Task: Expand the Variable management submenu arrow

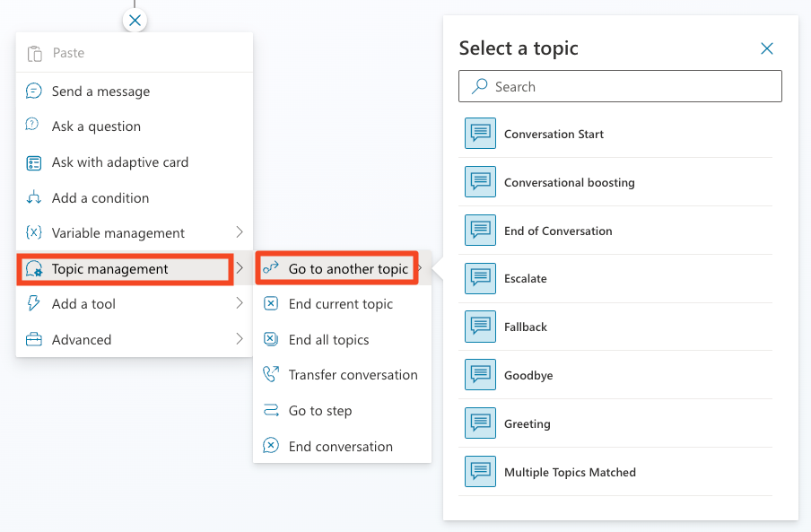Action: tap(240, 232)
